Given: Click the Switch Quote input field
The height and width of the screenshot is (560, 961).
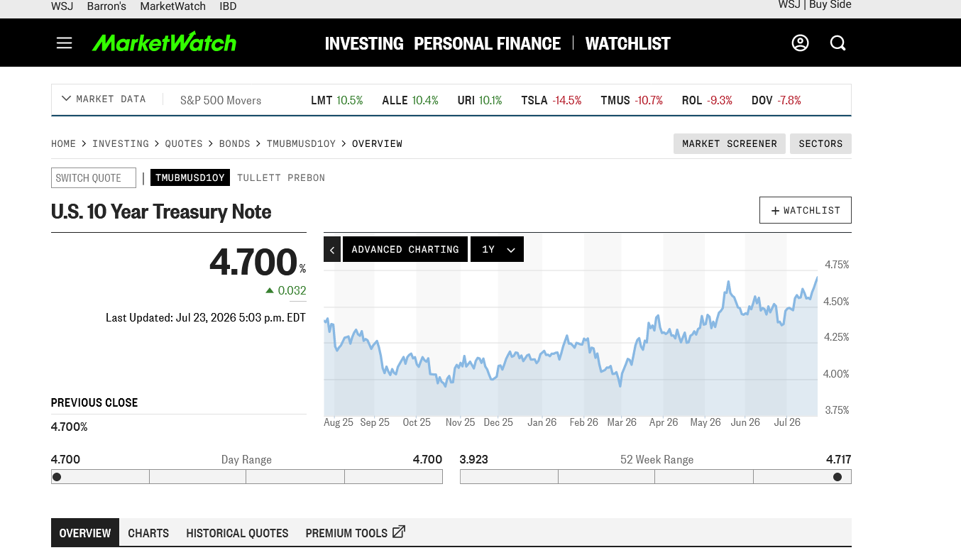Looking at the screenshot, I should [x=94, y=178].
